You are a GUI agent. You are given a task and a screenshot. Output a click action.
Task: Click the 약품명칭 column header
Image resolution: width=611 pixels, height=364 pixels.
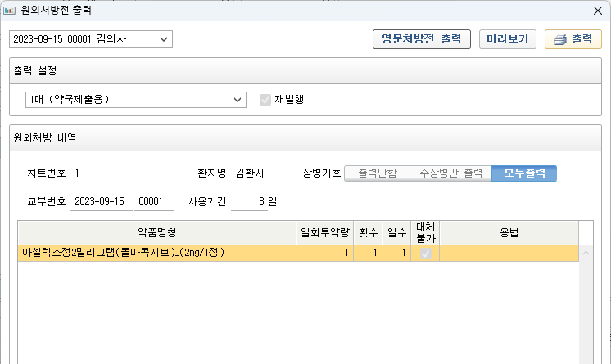coord(156,232)
